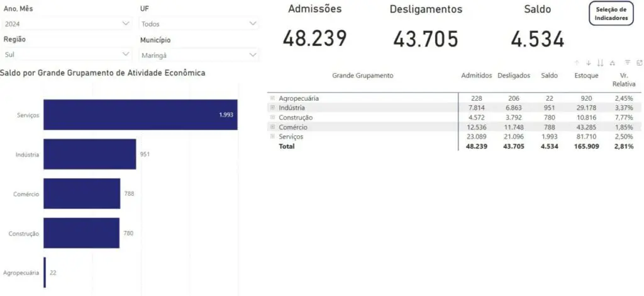Expand the Serviços row in the table
This screenshot has width=644, height=296.
point(272,137)
